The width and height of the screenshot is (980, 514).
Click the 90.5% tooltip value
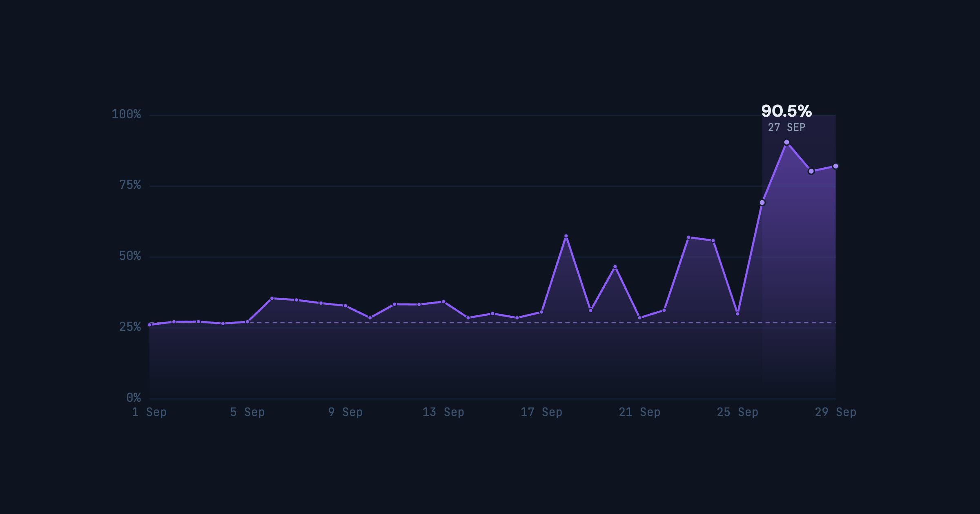(786, 111)
